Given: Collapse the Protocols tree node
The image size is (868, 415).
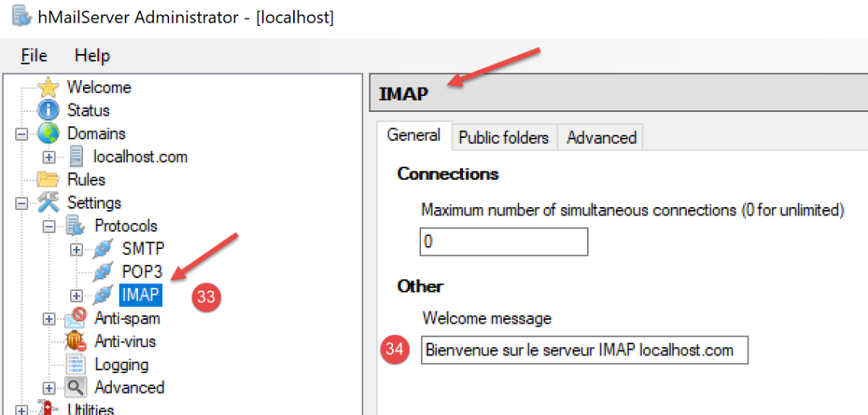Looking at the screenshot, I should [x=49, y=226].
